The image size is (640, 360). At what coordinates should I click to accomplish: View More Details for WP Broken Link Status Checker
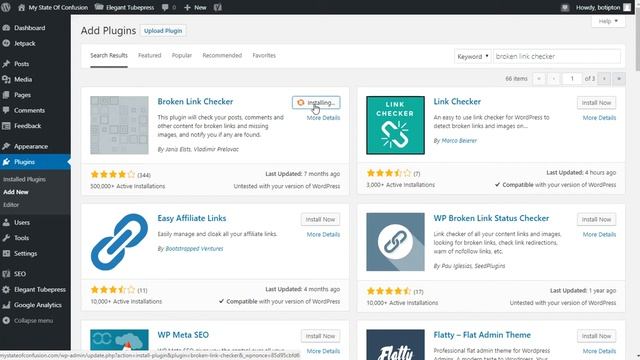coord(599,234)
